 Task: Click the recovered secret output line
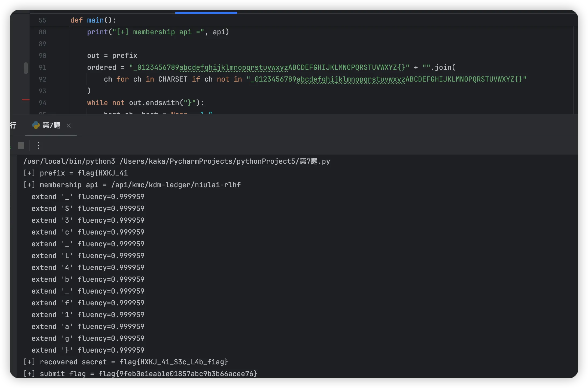[126, 362]
